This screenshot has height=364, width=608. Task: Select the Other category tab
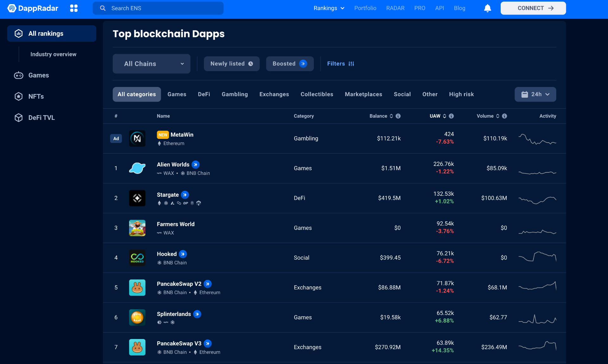(430, 94)
